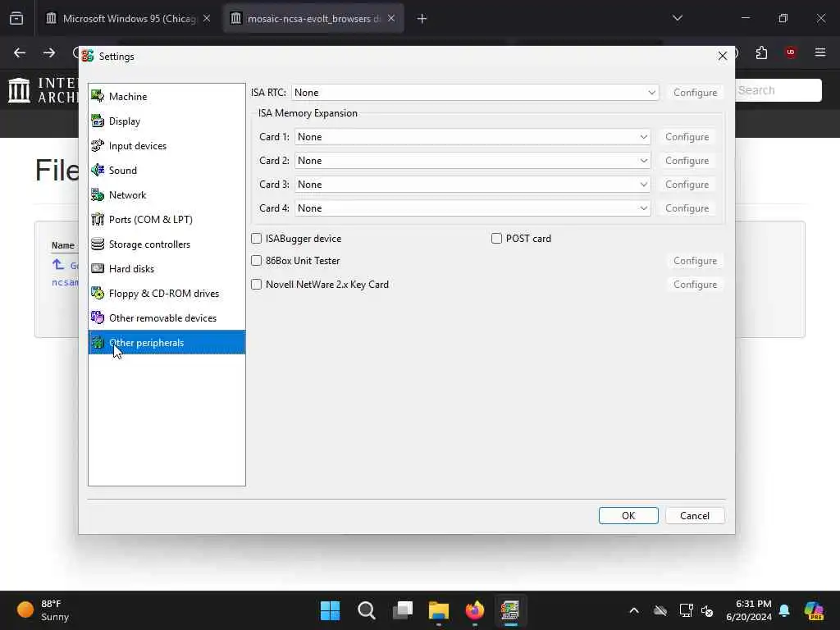Click the Internet Archive Search field
This screenshot has width=840, height=630.
(778, 90)
